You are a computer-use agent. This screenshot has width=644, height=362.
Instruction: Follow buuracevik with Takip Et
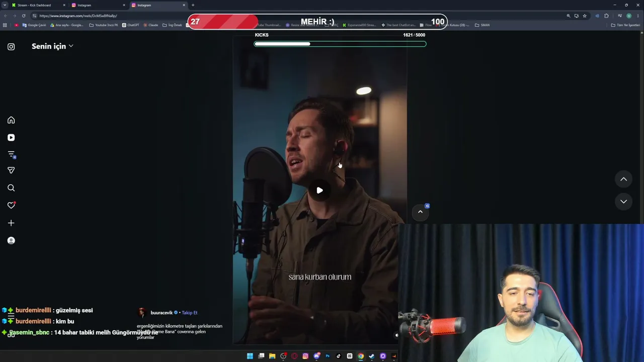click(x=190, y=313)
